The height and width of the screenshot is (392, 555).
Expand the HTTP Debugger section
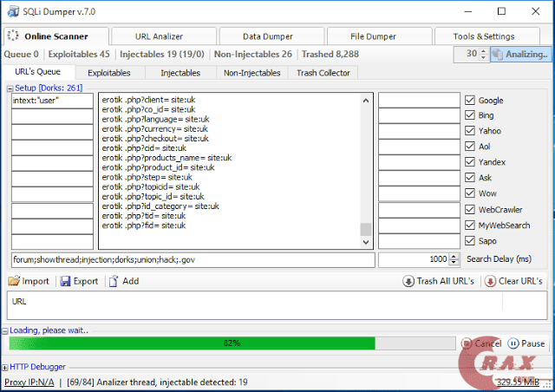point(5,368)
